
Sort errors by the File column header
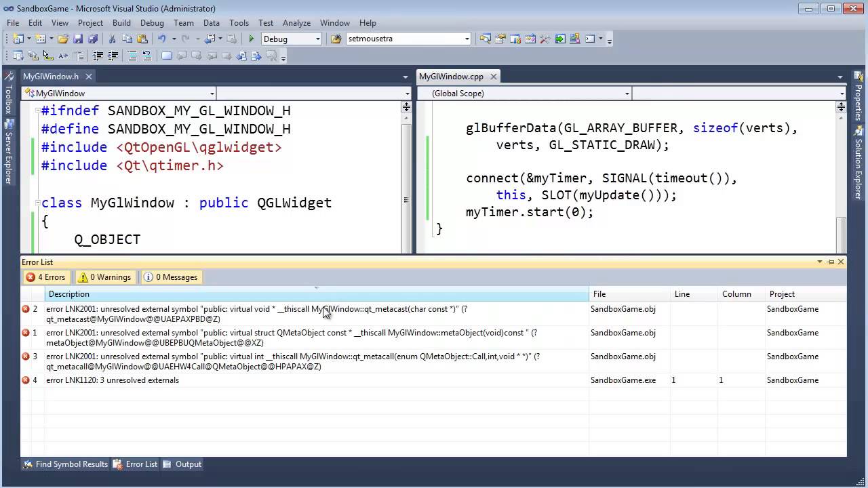coord(630,294)
